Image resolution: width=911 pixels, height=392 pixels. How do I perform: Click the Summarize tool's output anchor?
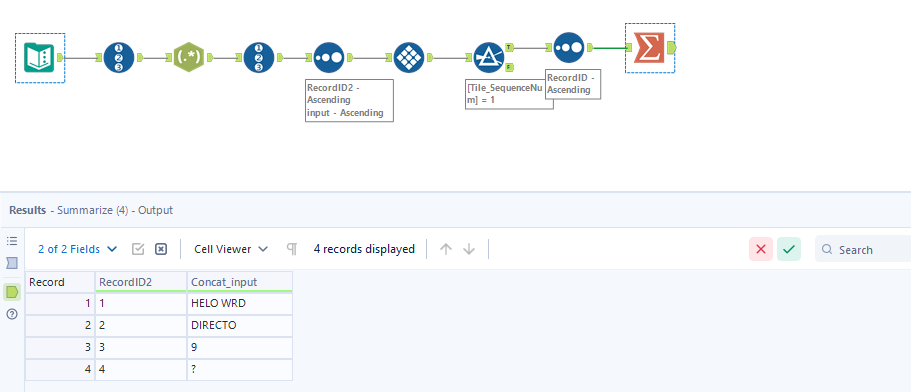coord(672,48)
